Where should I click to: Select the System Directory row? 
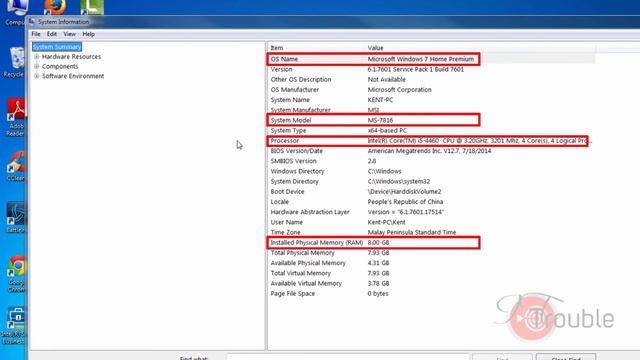pyautogui.click(x=431, y=182)
